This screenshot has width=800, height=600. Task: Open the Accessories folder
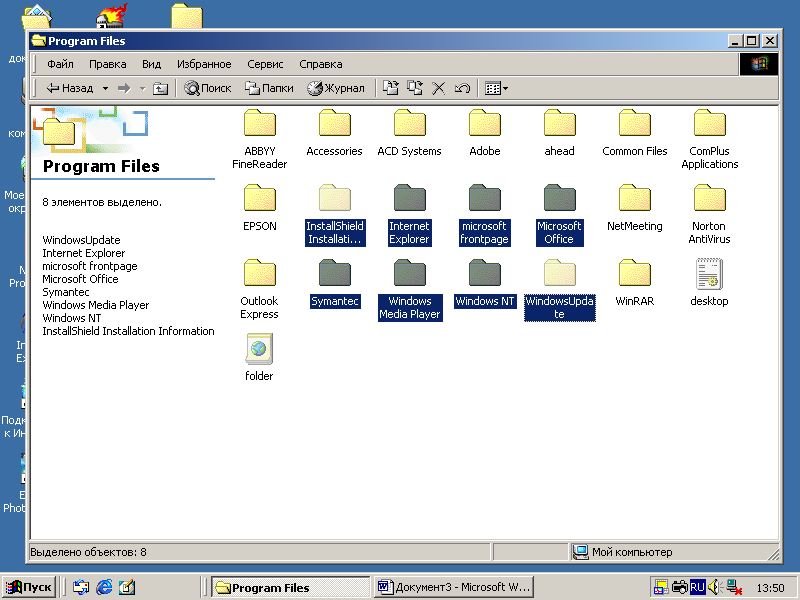[x=334, y=133]
